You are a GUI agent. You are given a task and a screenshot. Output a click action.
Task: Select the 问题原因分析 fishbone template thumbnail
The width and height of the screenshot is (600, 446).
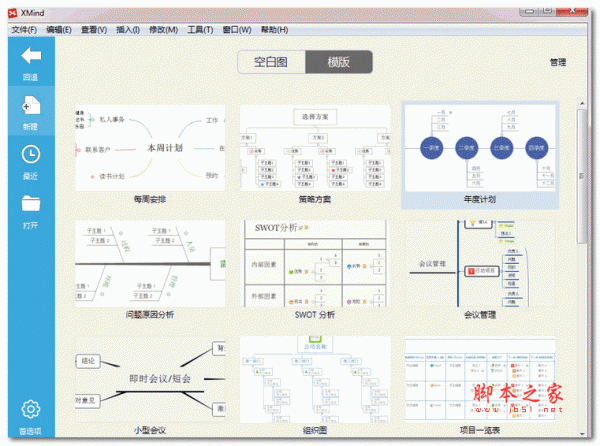(150, 263)
